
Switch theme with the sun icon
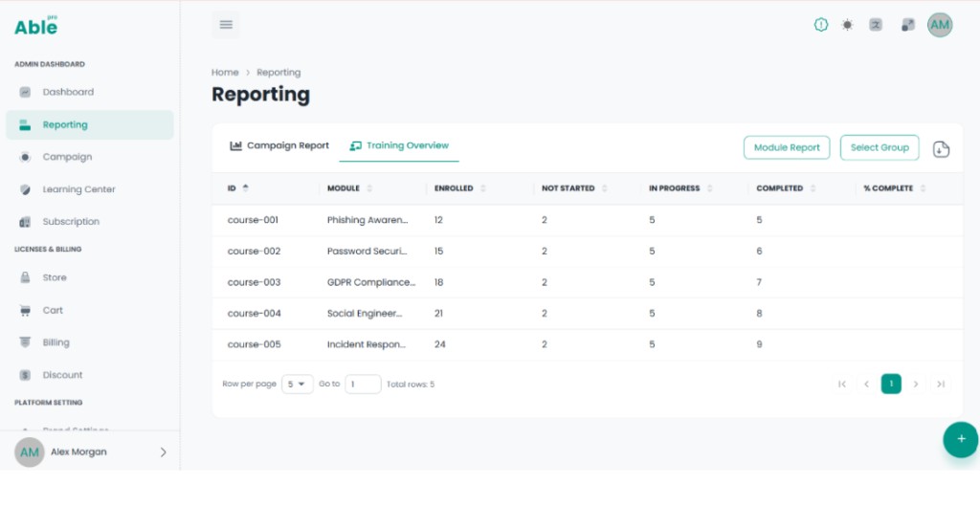(847, 25)
